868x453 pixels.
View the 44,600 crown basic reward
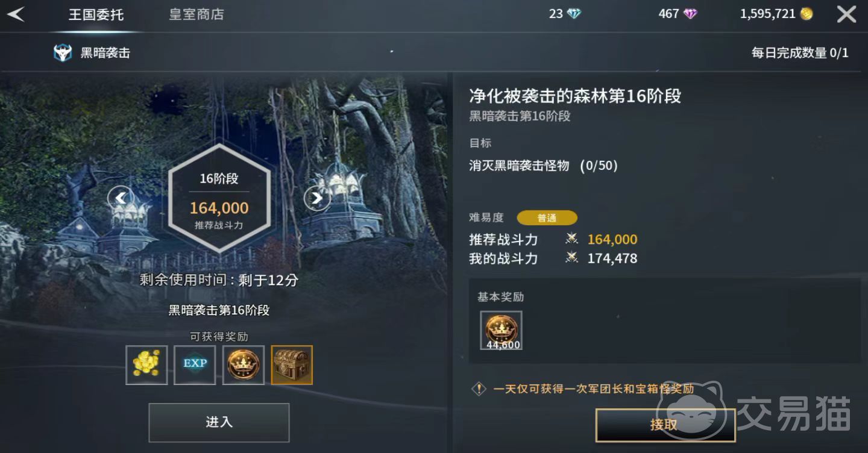[x=501, y=330]
